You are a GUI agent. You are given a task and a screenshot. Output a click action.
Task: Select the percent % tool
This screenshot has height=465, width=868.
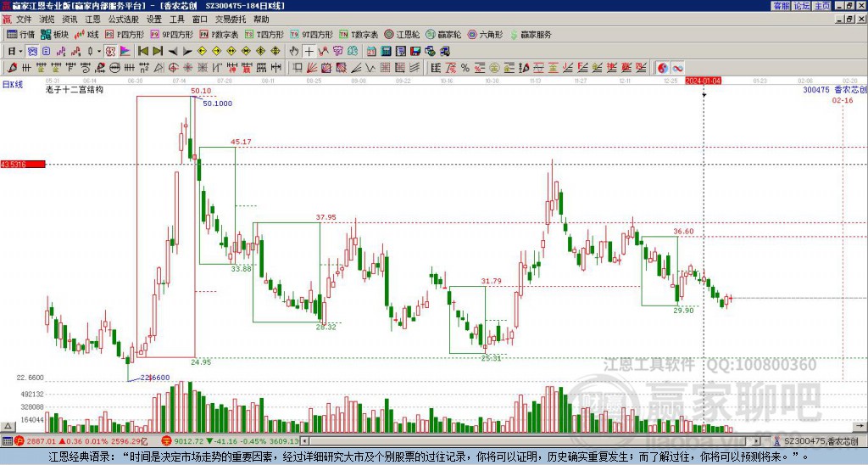pos(465,68)
